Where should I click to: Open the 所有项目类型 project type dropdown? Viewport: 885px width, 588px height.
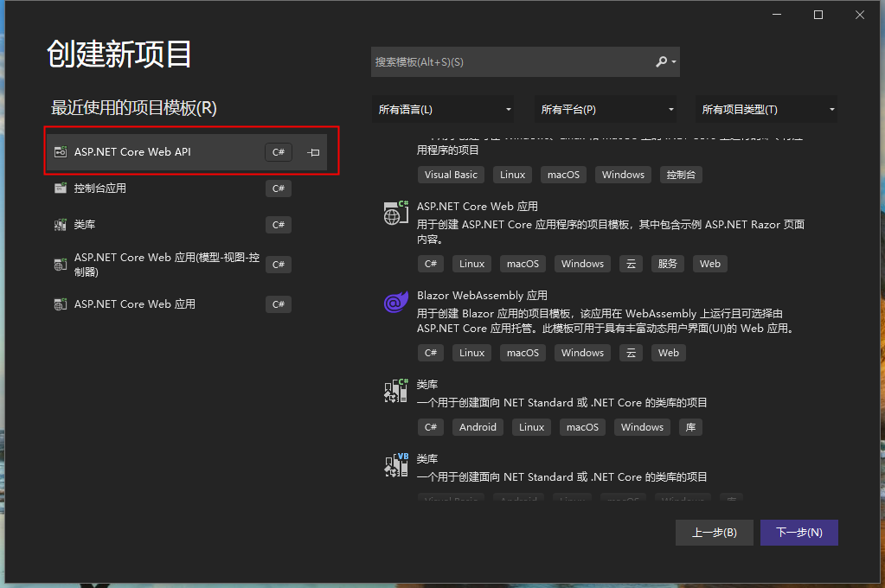pyautogui.click(x=766, y=110)
